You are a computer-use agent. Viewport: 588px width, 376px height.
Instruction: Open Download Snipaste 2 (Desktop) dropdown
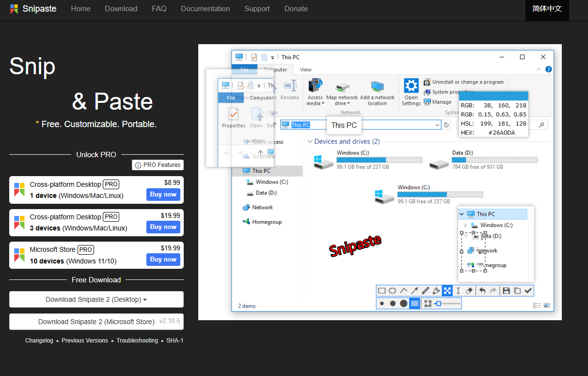[96, 299]
